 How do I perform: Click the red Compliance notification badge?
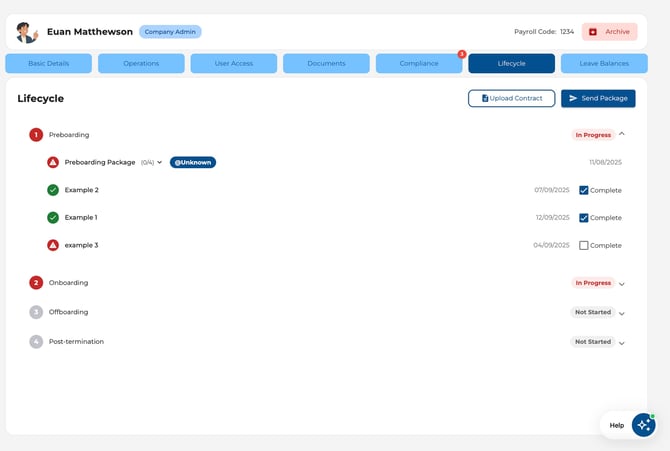[x=462, y=54]
